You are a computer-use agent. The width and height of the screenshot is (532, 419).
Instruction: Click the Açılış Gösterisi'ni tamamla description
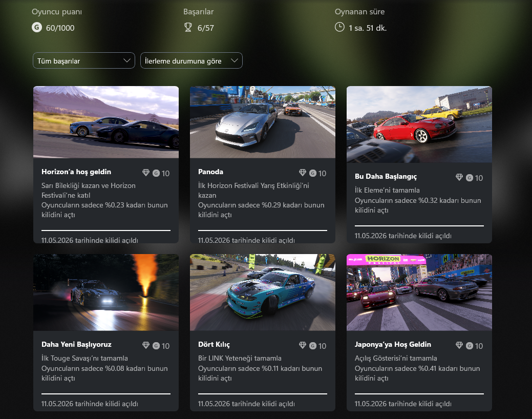396,358
